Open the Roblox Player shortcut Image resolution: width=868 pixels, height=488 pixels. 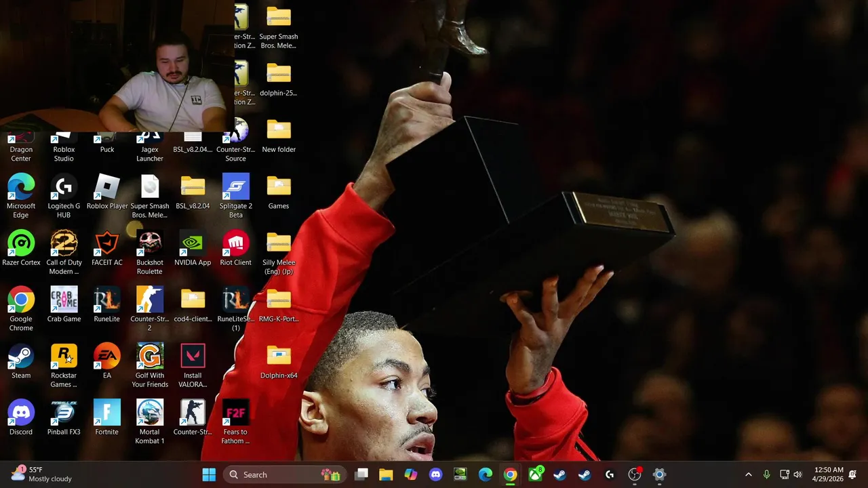point(107,192)
